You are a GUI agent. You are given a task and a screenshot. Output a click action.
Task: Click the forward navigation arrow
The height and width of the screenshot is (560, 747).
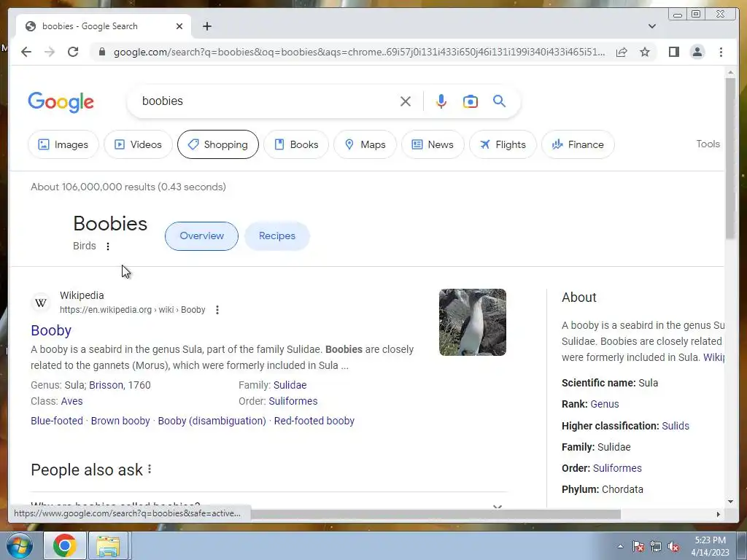(x=50, y=52)
